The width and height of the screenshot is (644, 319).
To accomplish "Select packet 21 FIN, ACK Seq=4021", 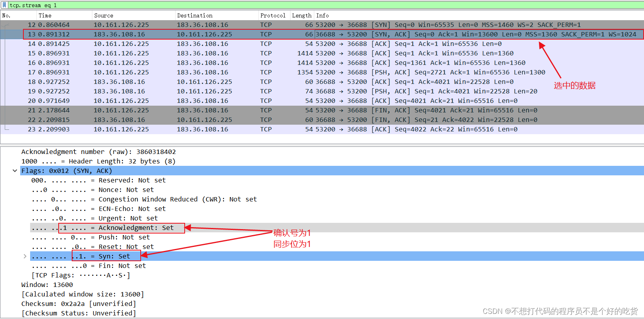I will (322, 110).
